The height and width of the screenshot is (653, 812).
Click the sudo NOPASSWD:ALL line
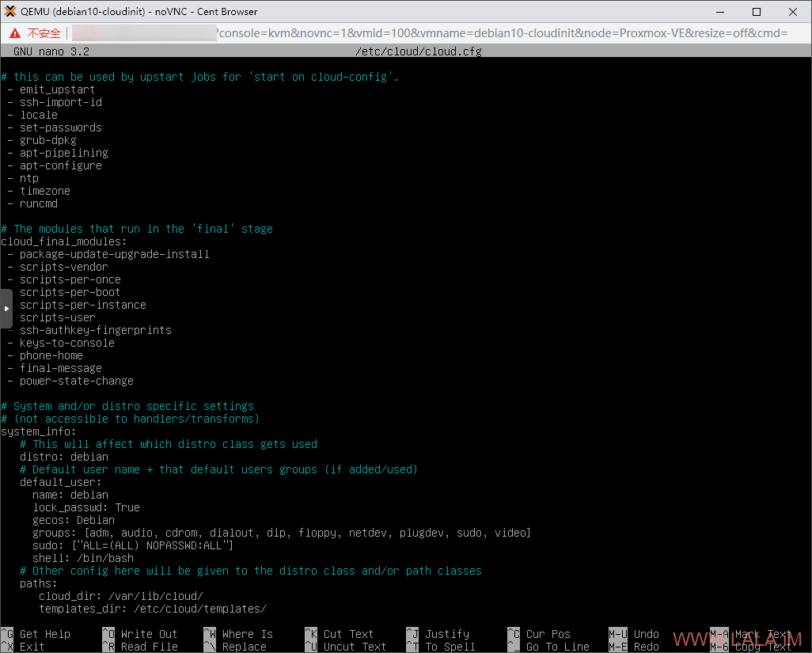click(133, 546)
